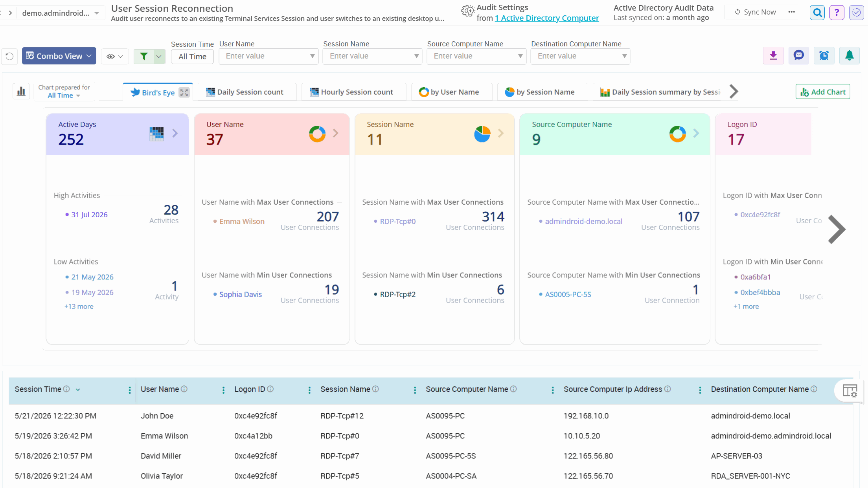
Task: Open Source Computer Name donut chart icon
Action: click(x=678, y=134)
